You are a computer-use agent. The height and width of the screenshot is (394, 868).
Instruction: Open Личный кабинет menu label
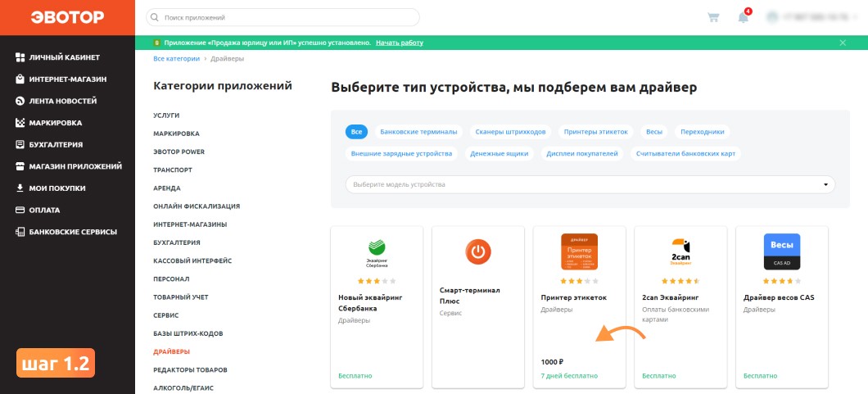click(x=64, y=57)
